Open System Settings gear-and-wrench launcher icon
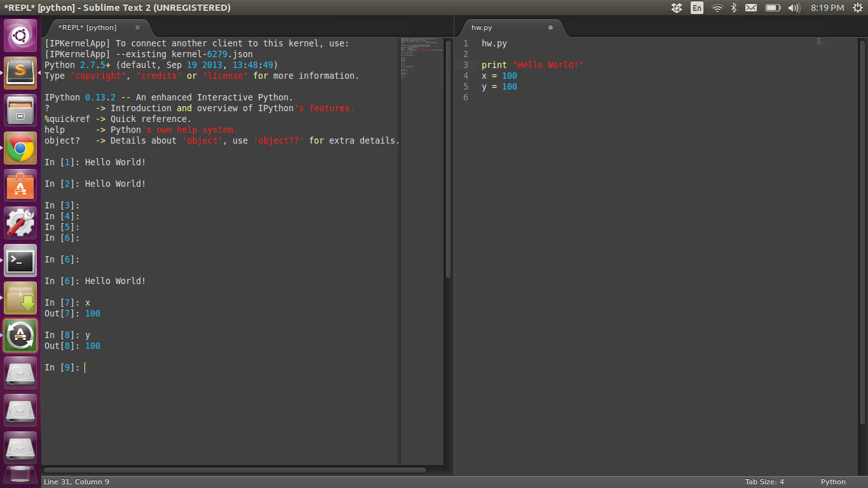 coord(21,223)
